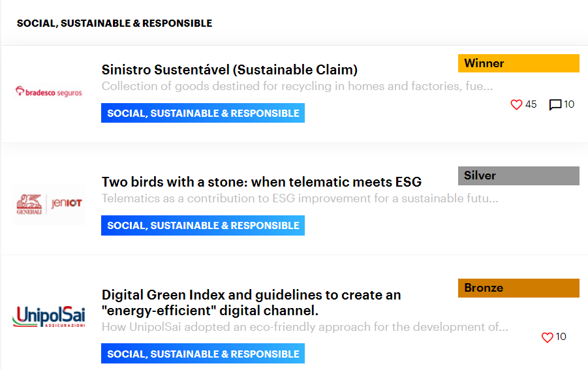Image resolution: width=588 pixels, height=370 pixels.
Task: Click category tag under Digital Green Index entry
Action: [x=203, y=354]
